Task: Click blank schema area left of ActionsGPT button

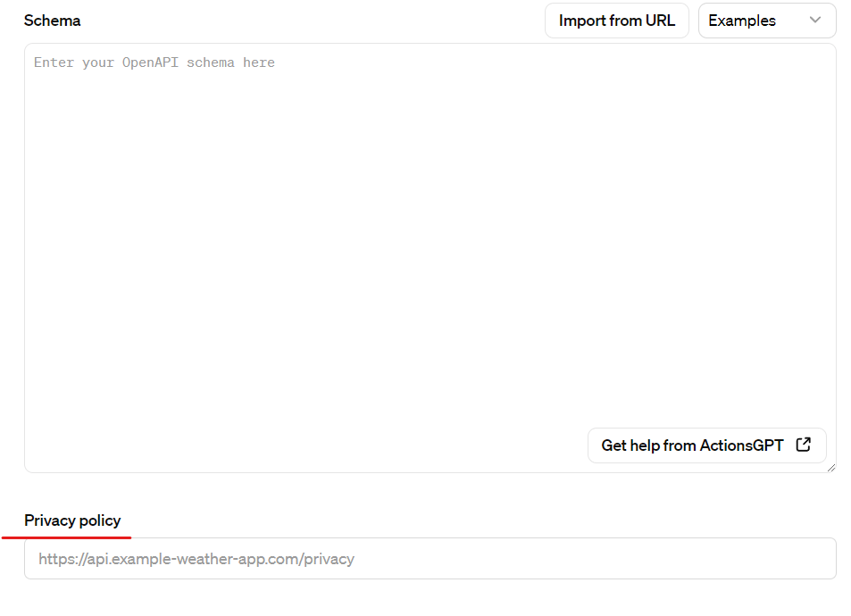Action: 304,445
